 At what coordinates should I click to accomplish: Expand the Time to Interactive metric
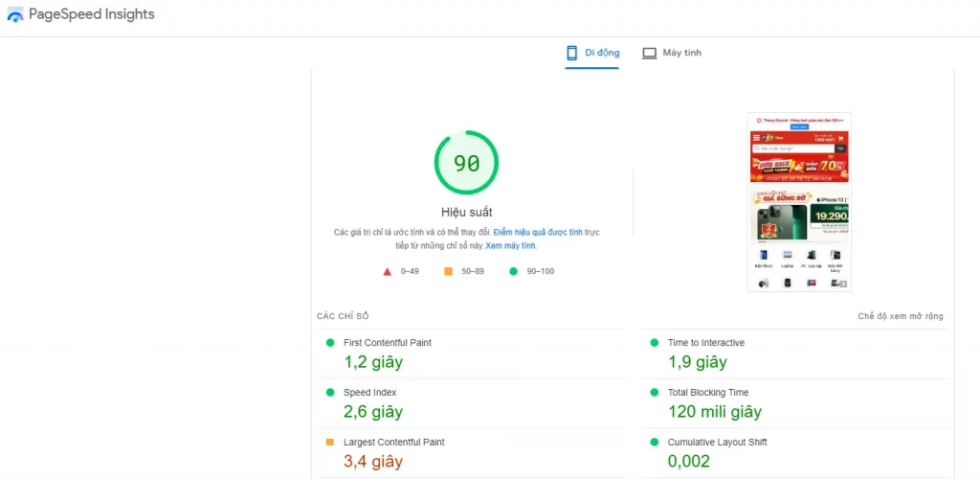pyautogui.click(x=705, y=343)
